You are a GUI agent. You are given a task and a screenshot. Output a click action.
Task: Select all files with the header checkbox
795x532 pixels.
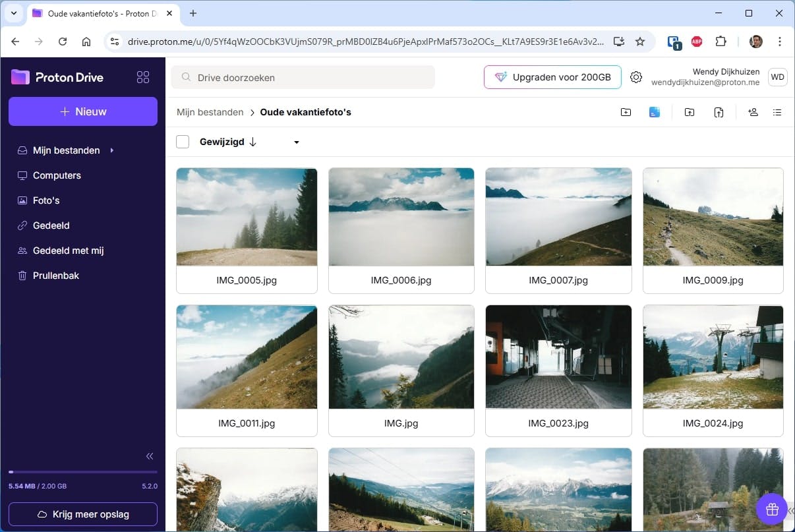click(183, 141)
